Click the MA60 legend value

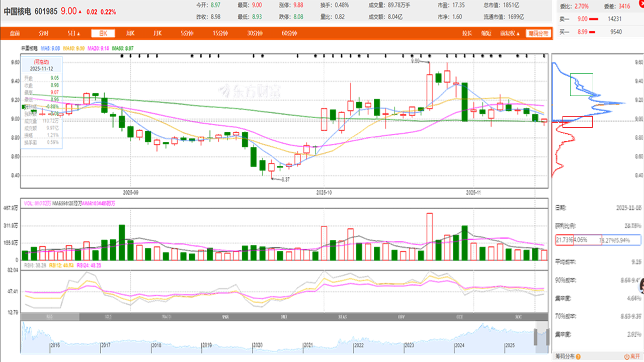click(x=122, y=48)
